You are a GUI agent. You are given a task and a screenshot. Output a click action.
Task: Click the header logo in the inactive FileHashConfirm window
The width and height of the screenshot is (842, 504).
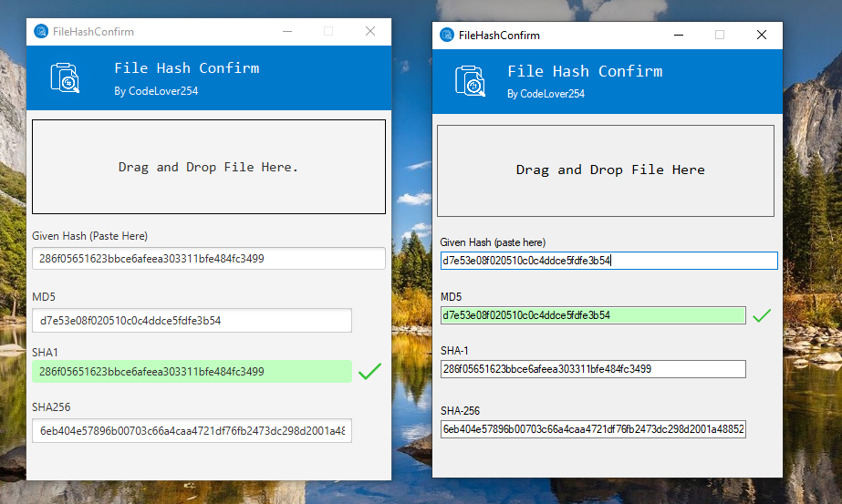pyautogui.click(x=66, y=78)
